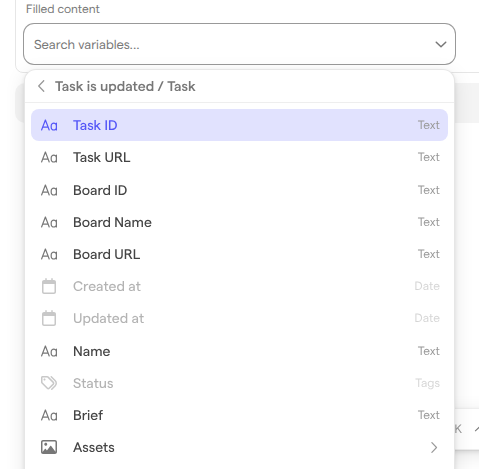Choose the Board ID variable
Viewport: 479px width, 469px height.
239,190
